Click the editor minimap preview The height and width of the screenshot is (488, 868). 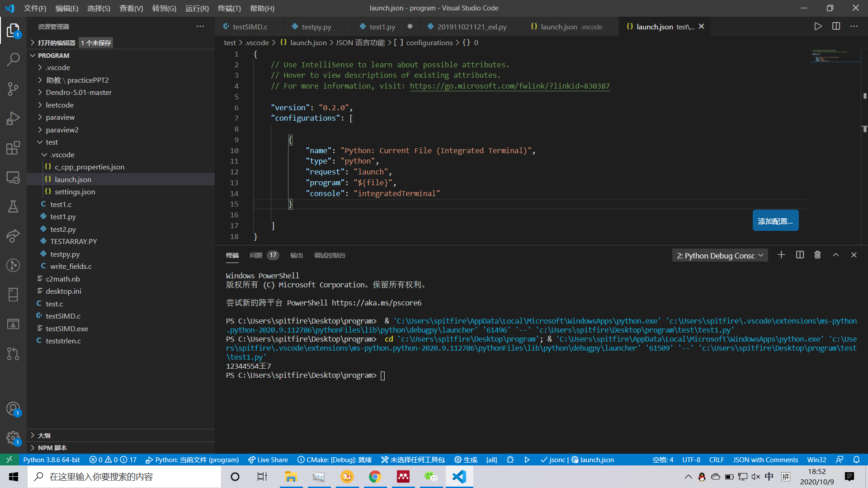pyautogui.click(x=834, y=56)
